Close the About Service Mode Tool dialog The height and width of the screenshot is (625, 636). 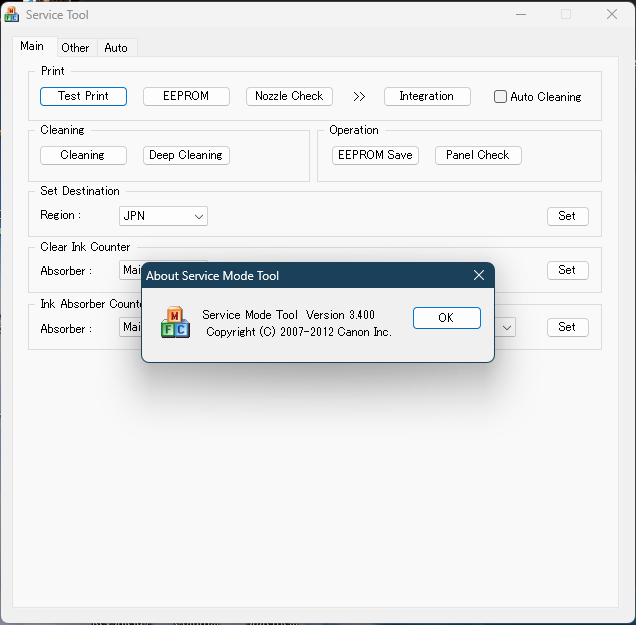click(x=478, y=275)
